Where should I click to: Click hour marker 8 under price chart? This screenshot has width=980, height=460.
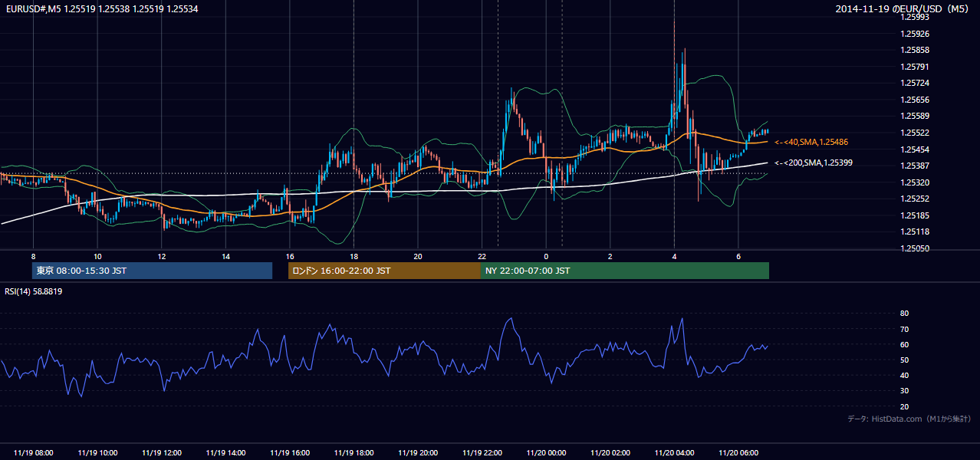33,256
